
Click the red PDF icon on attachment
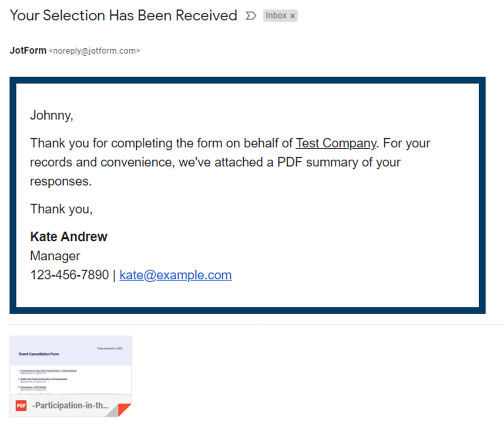(x=21, y=406)
